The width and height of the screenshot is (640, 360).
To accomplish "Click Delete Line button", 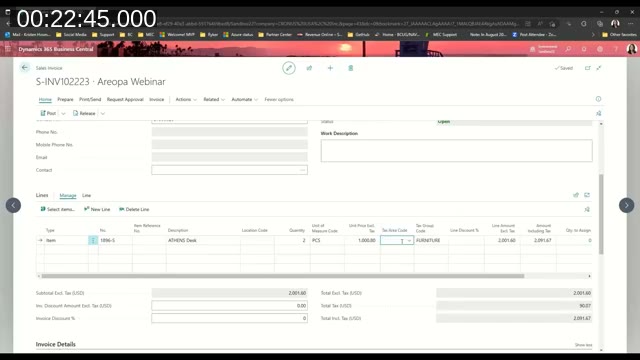I will (134, 209).
